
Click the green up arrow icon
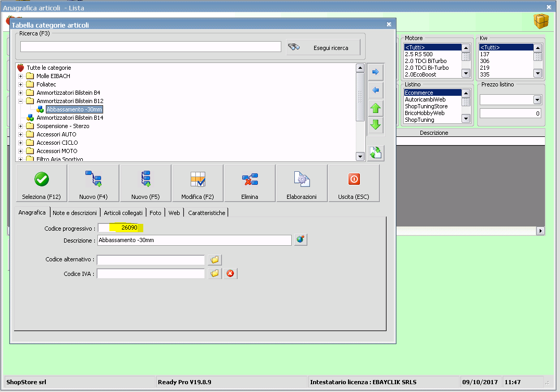[376, 108]
